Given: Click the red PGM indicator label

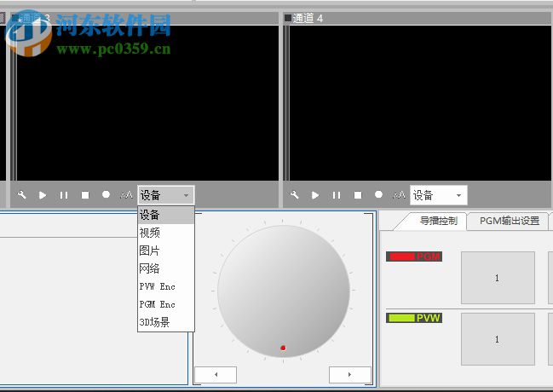Looking at the screenshot, I should [414, 257].
